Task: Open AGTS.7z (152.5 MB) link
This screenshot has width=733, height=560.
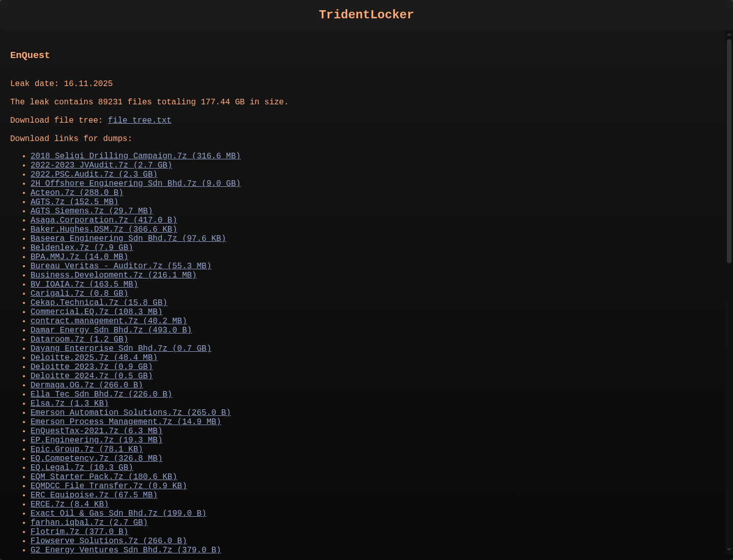Action: [x=74, y=202]
